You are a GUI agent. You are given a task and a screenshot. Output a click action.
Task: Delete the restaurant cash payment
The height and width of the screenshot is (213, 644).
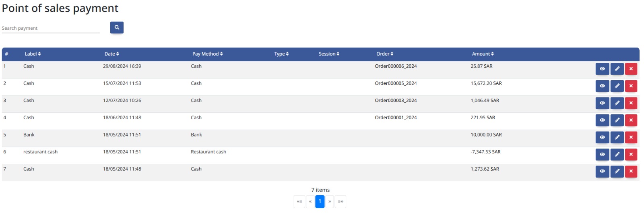point(631,154)
